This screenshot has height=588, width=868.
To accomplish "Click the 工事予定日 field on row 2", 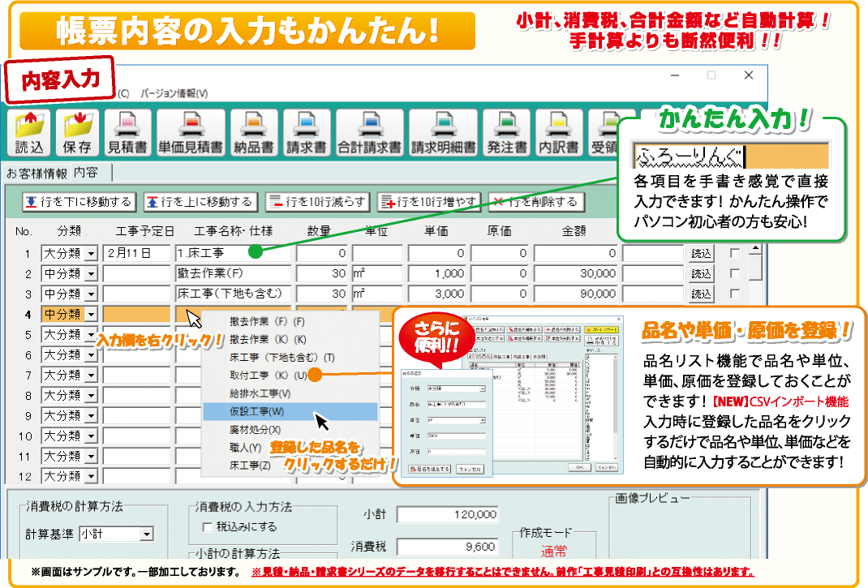I will point(137,274).
